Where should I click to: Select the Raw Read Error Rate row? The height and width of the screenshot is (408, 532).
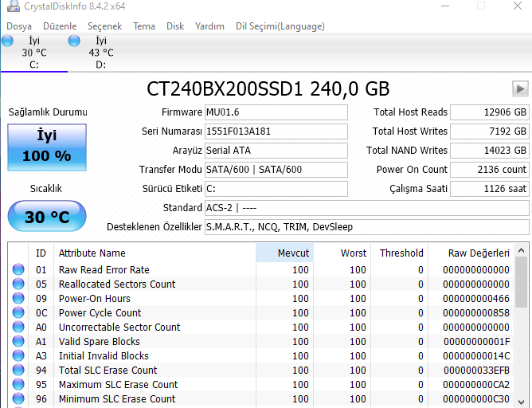click(x=260, y=269)
